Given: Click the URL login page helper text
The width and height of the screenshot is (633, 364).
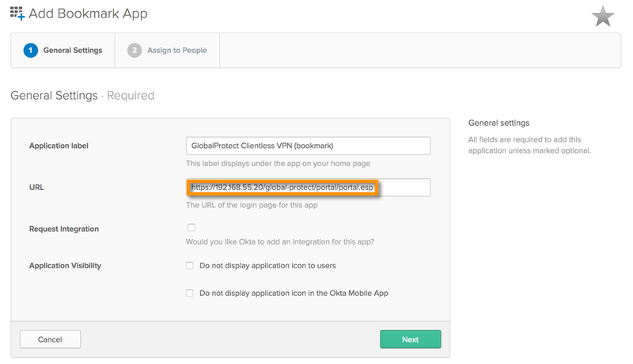Looking at the screenshot, I should (x=253, y=205).
